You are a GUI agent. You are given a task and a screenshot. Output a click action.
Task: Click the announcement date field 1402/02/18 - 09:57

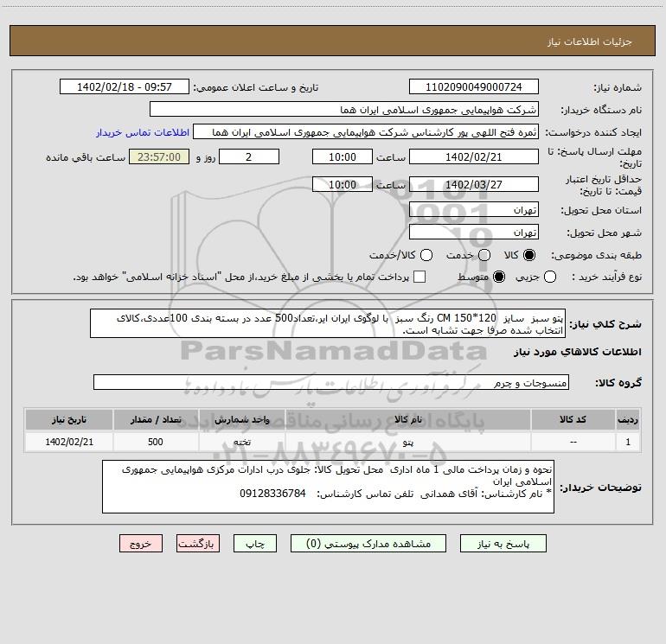pyautogui.click(x=125, y=86)
